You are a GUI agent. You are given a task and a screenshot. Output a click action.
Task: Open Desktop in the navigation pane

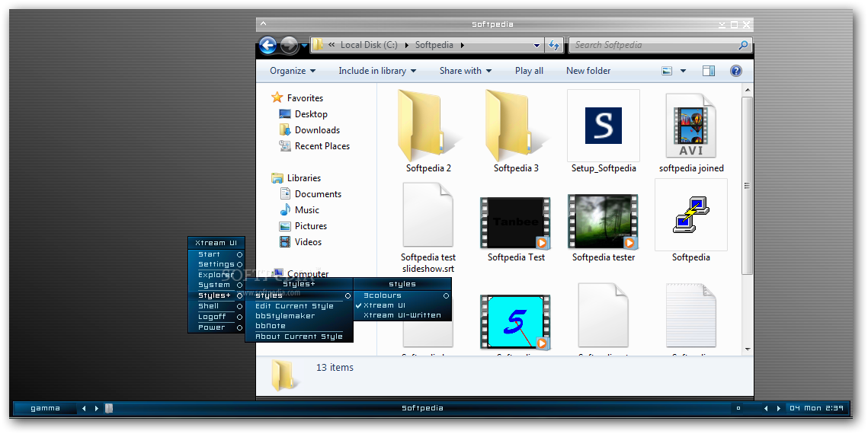[x=311, y=114]
